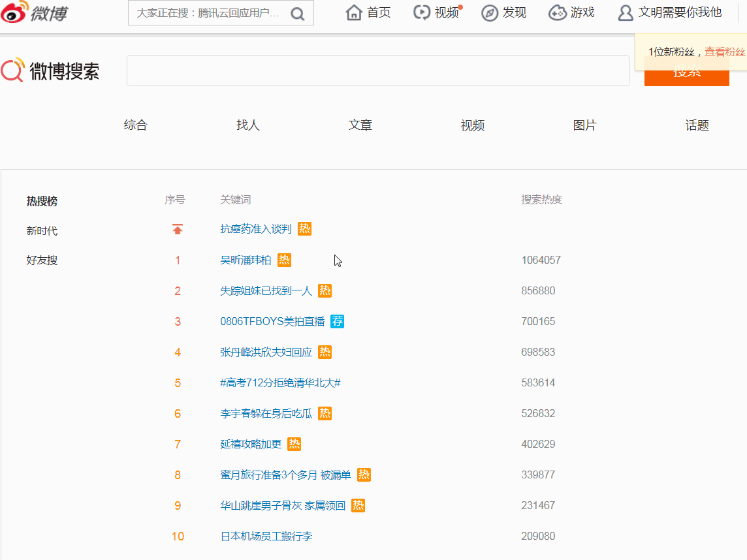Focus the main 微博搜索 input field
The height and width of the screenshot is (560, 747).
coord(378,71)
